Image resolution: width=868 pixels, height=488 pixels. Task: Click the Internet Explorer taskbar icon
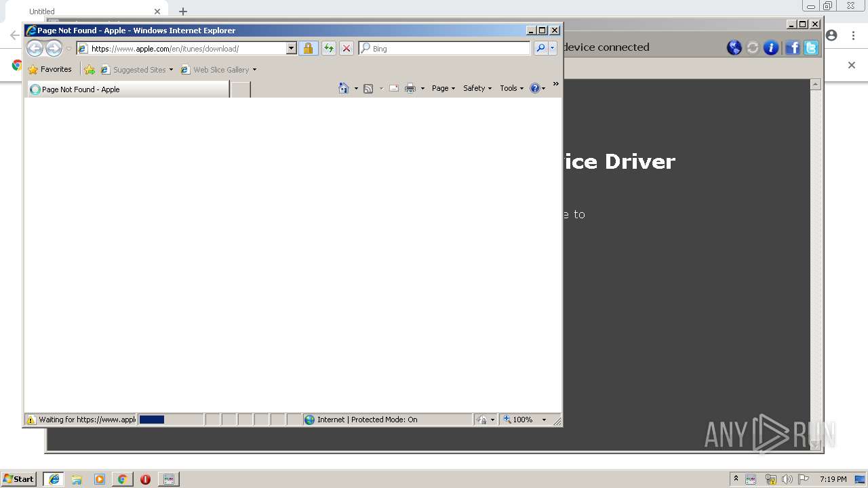tap(54, 479)
